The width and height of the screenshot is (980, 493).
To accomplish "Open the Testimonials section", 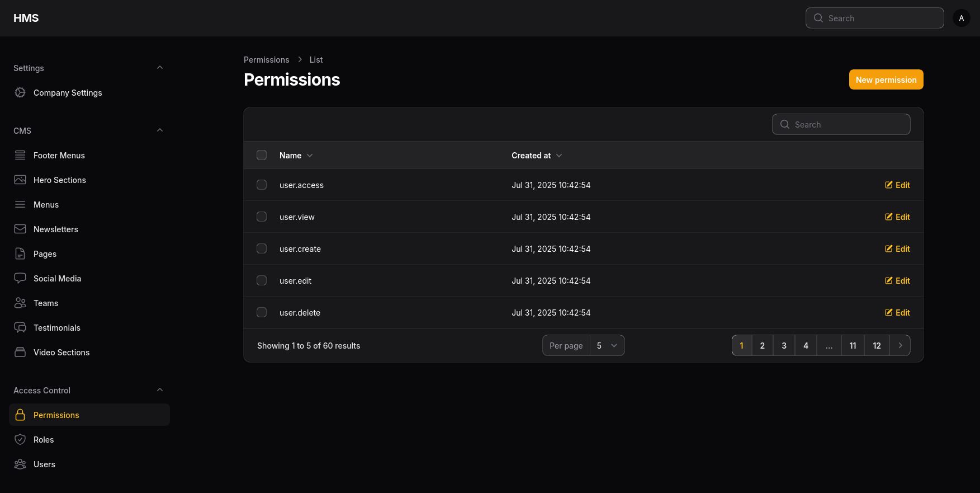I will 89,327.
